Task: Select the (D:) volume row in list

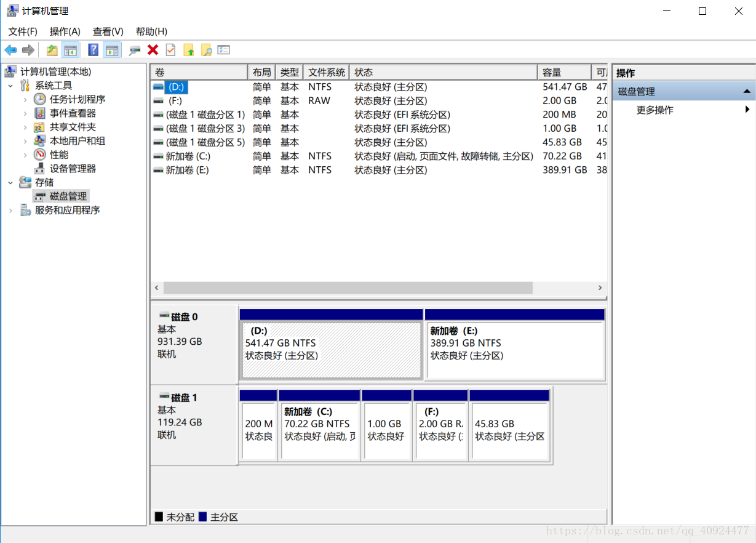Action: click(379, 87)
